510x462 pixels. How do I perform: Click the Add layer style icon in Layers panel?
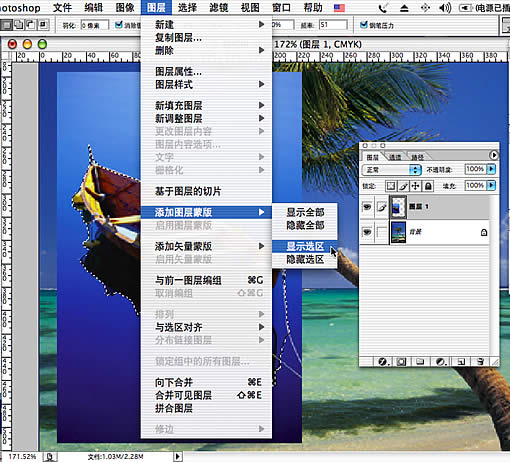[383, 362]
